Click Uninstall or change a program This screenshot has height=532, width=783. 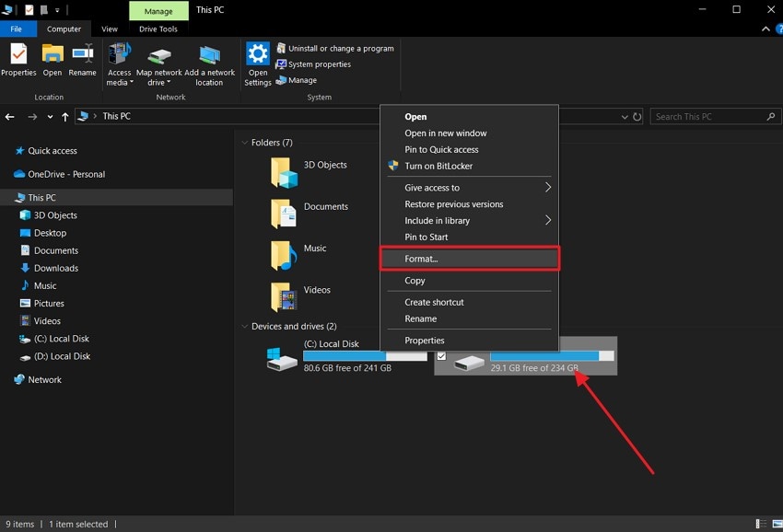coord(335,49)
